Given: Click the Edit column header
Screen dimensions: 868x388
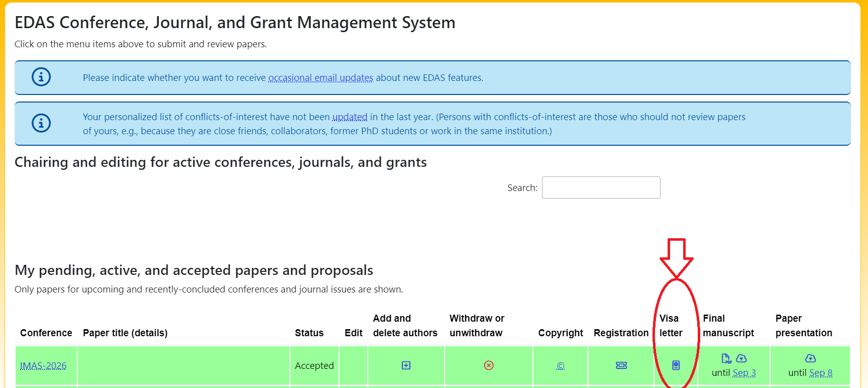Looking at the screenshot, I should point(354,333).
